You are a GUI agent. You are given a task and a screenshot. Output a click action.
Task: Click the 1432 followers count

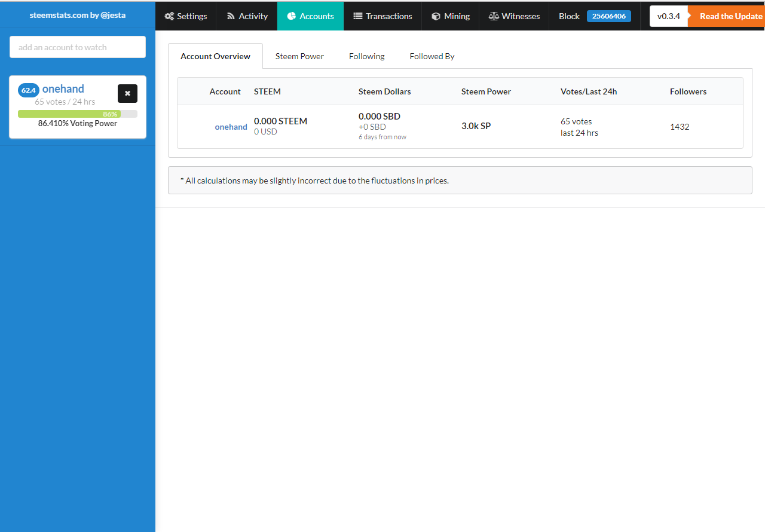680,127
